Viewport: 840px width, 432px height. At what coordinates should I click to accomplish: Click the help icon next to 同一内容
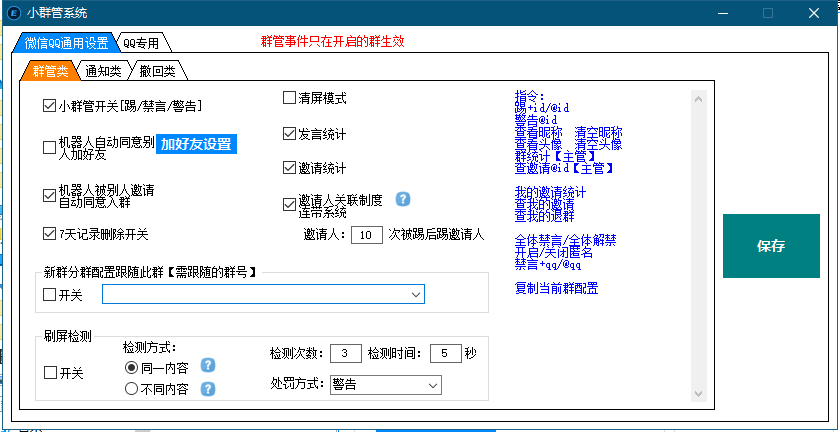[209, 366]
